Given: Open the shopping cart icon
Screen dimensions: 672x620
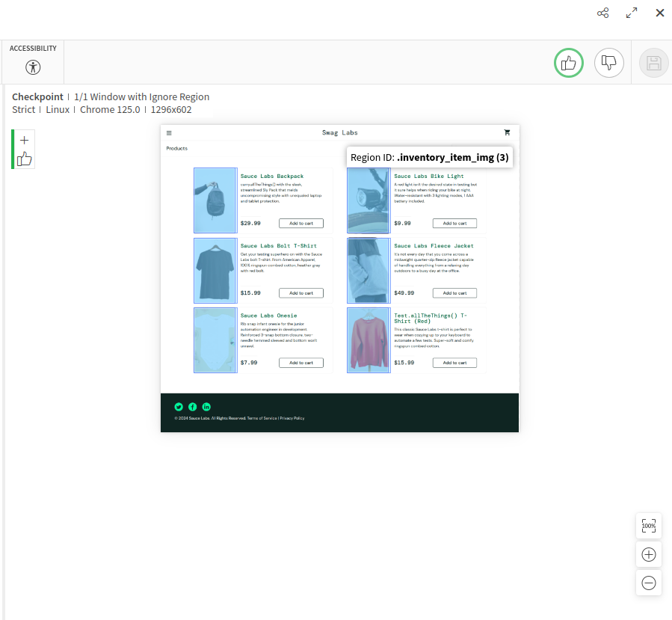Looking at the screenshot, I should 507,132.
